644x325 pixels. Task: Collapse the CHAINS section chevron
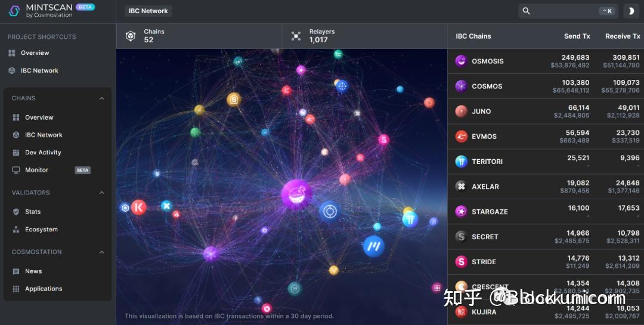(x=101, y=98)
